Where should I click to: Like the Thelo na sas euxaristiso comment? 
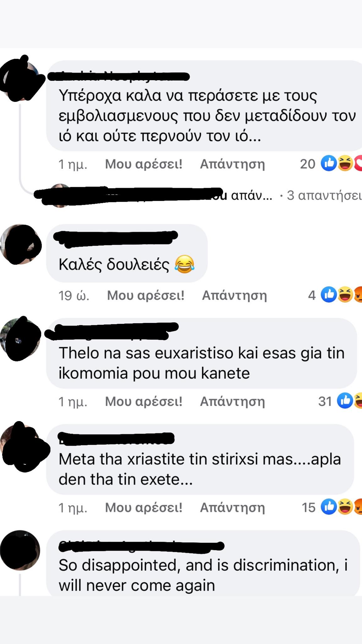point(144,401)
